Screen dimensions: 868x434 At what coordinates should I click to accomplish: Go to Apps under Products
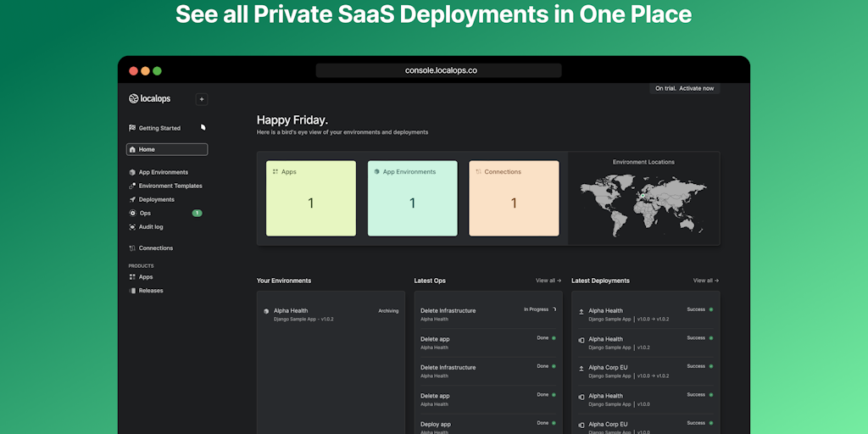coord(146,277)
